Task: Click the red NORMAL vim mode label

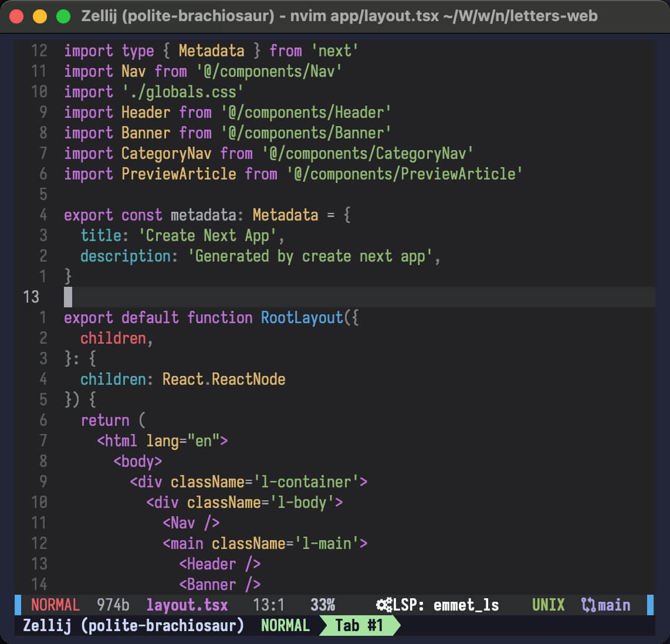Action: pyautogui.click(x=55, y=605)
